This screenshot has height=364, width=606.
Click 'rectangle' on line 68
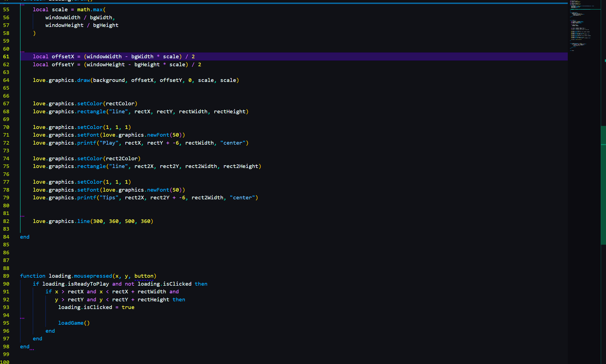(91, 112)
